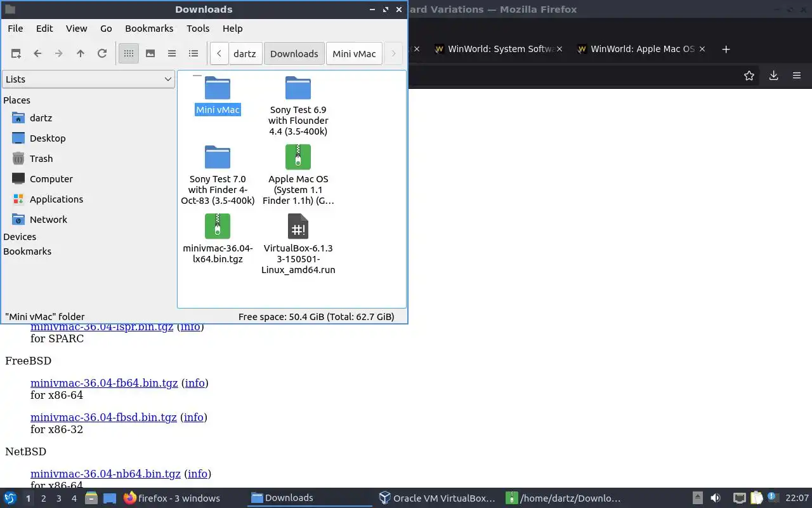The height and width of the screenshot is (508, 812).
Task: Open info link for fbsd build
Action: tap(193, 417)
